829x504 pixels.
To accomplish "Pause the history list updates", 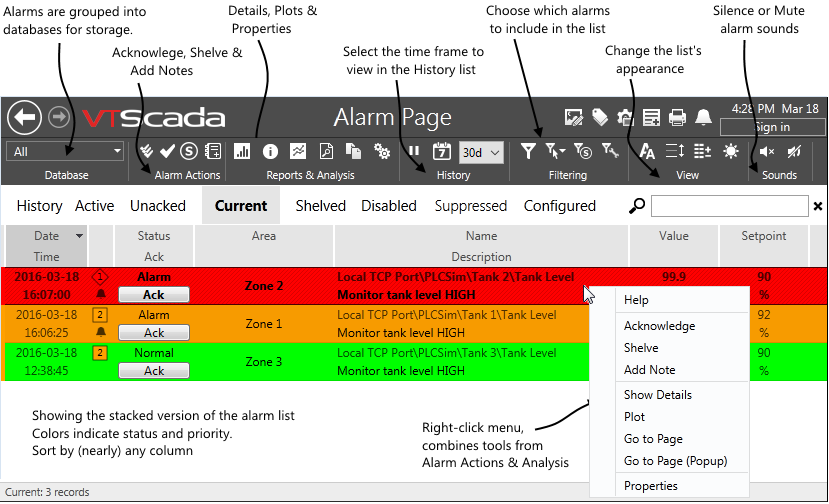I will pos(414,152).
